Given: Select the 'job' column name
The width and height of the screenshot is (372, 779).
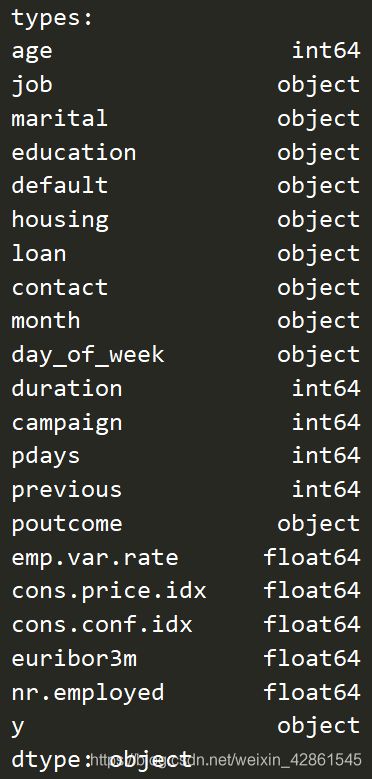Looking at the screenshot, I should click(32, 85).
